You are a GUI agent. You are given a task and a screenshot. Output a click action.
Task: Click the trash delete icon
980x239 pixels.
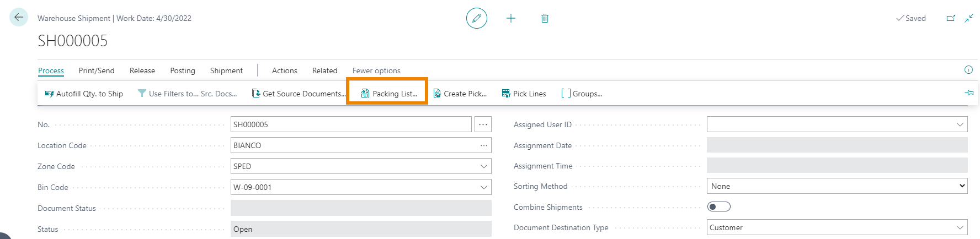545,18
